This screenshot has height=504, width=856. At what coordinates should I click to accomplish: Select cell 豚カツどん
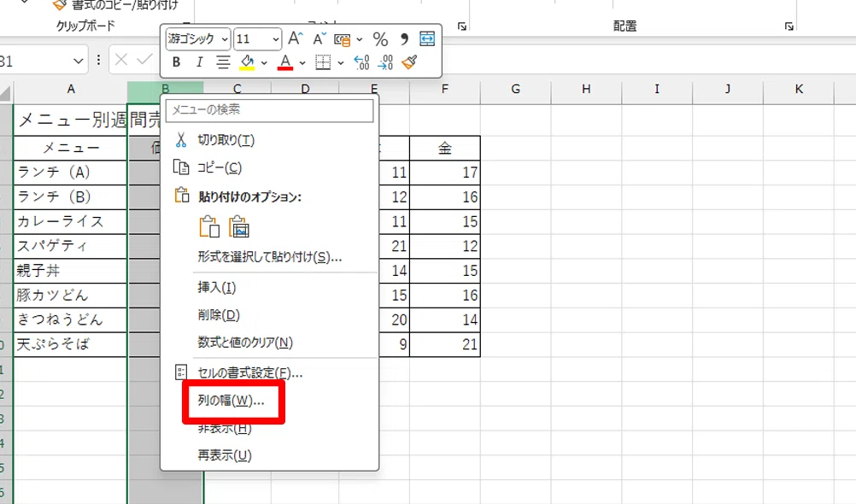tap(70, 296)
